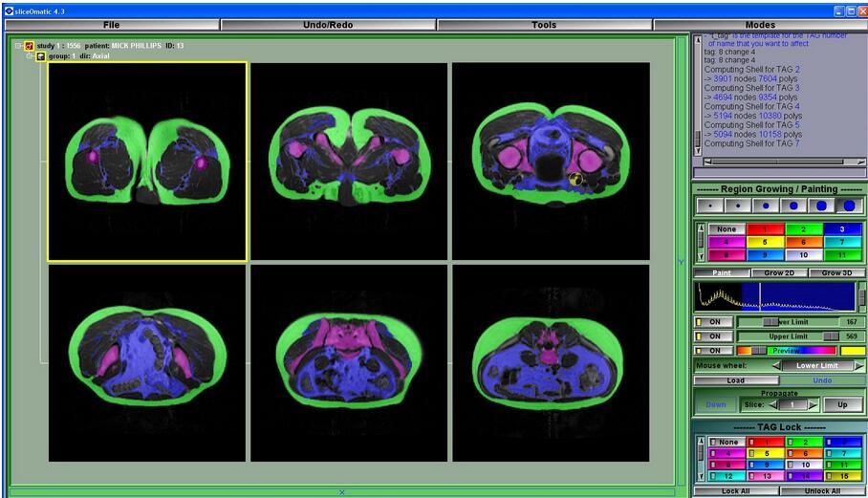Image resolution: width=868 pixels, height=498 pixels.
Task: Toggle lock for tag 7
Action: click(828, 454)
